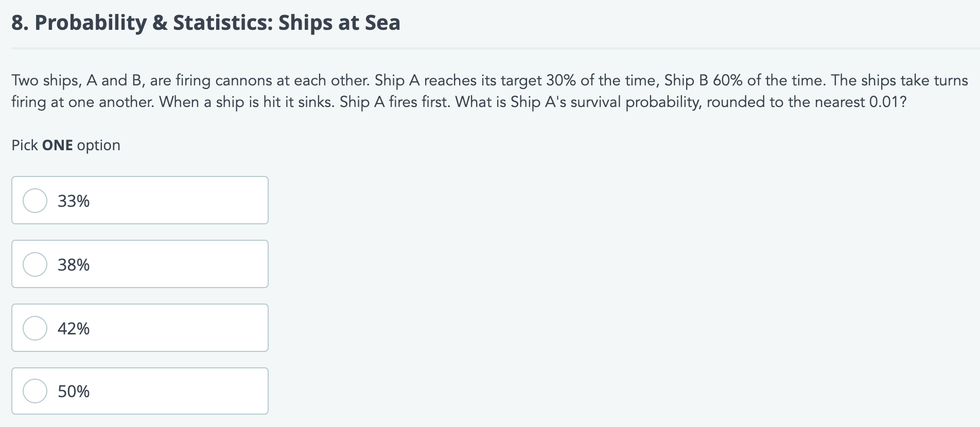This screenshot has width=980, height=427.
Task: Click the question heading Ships at Sea
Action: pos(206,22)
